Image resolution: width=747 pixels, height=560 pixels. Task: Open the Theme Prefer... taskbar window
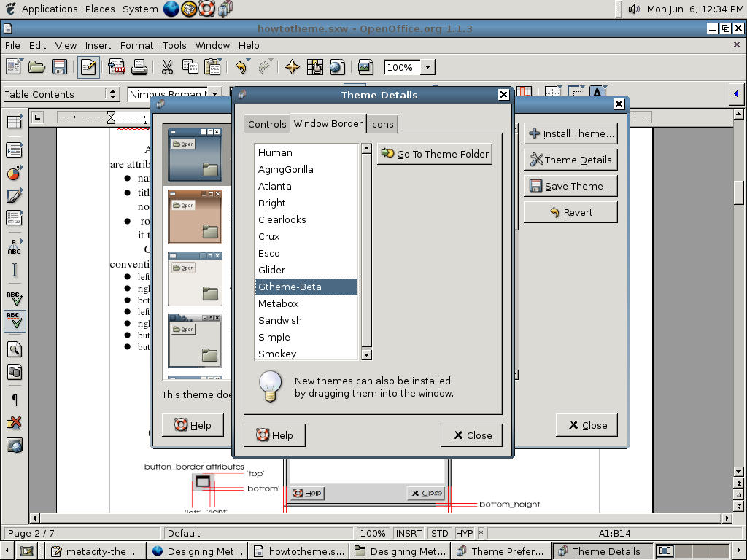click(500, 551)
